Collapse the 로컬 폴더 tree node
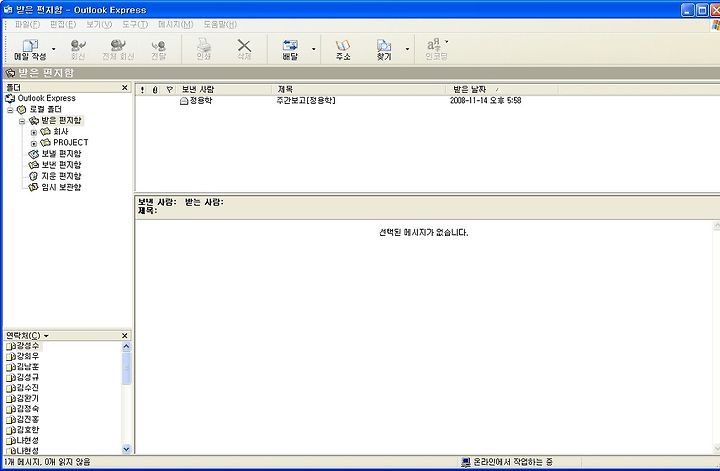The height and width of the screenshot is (471, 720). pos(10,110)
